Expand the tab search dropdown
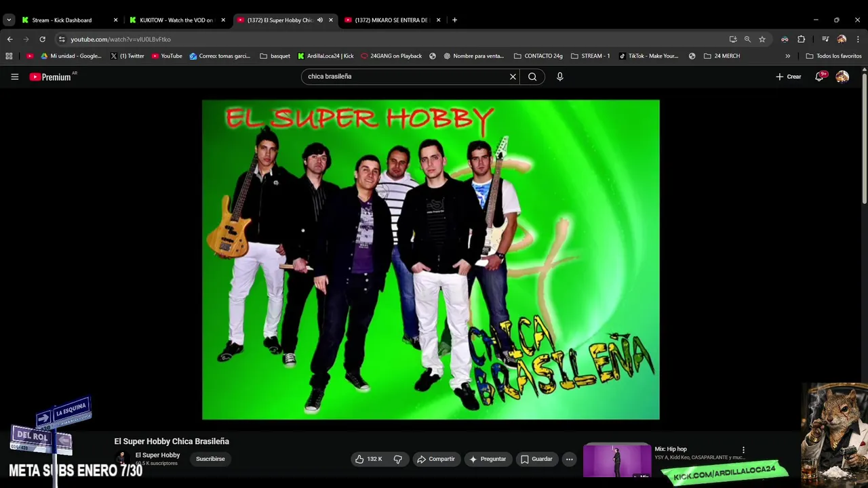868x488 pixels. pyautogui.click(x=9, y=20)
